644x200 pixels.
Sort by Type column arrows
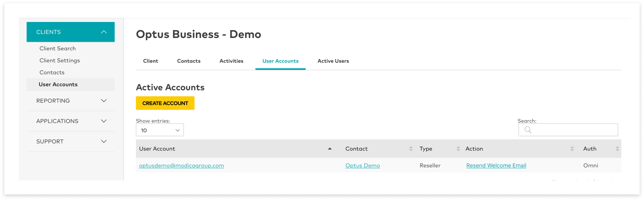coord(458,149)
